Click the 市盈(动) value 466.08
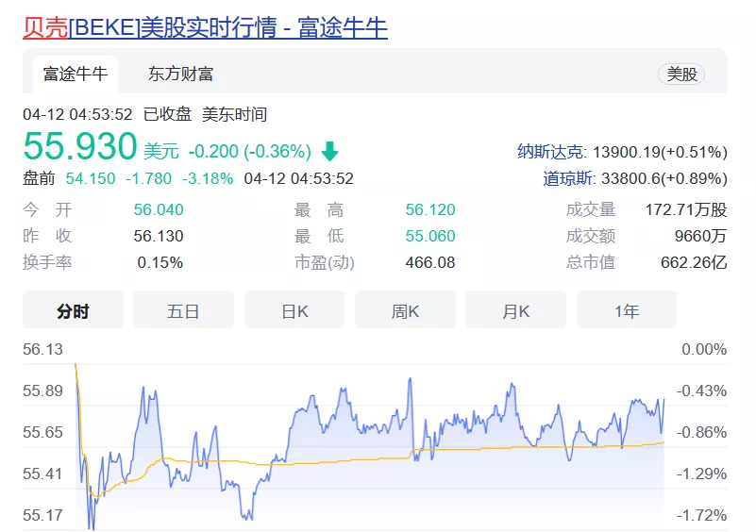The image size is (756, 532). click(430, 262)
